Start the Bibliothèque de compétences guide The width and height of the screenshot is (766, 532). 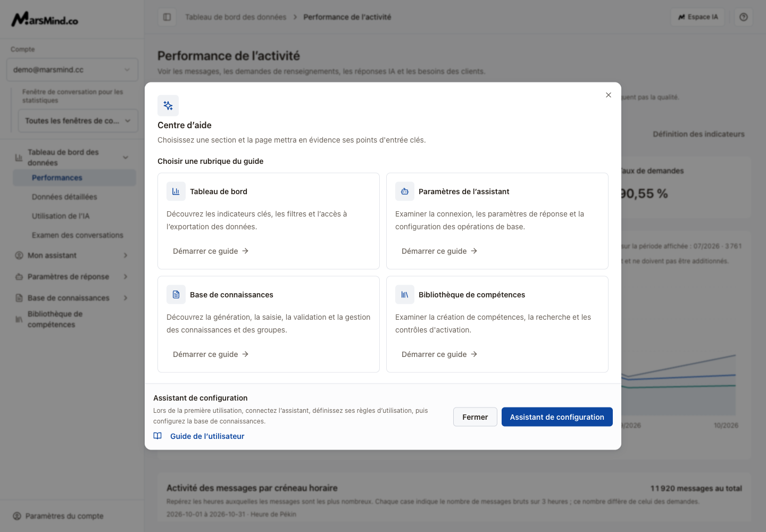coord(439,354)
